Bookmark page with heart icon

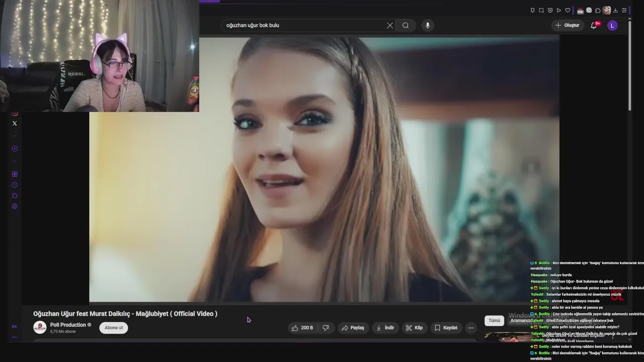pyautogui.click(x=568, y=10)
